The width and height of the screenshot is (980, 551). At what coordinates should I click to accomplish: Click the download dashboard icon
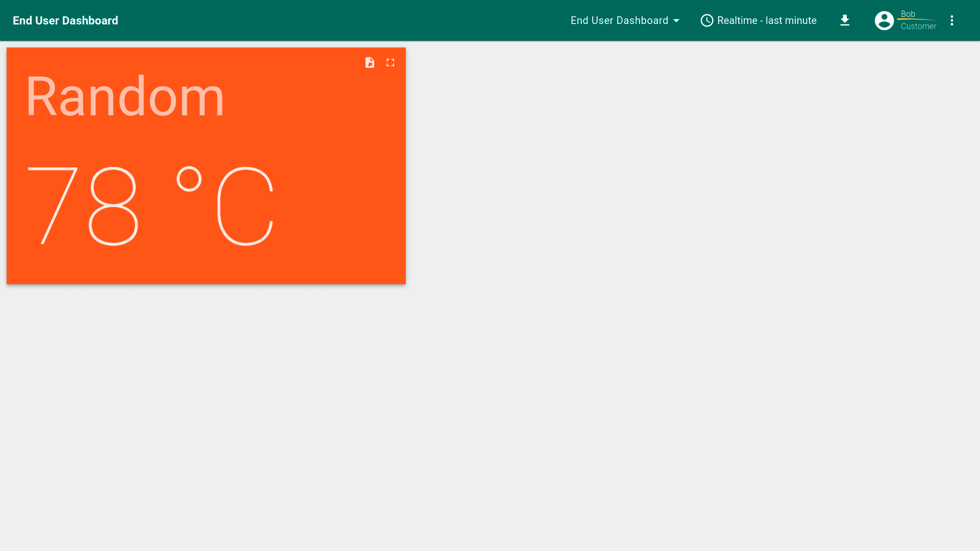(x=845, y=20)
